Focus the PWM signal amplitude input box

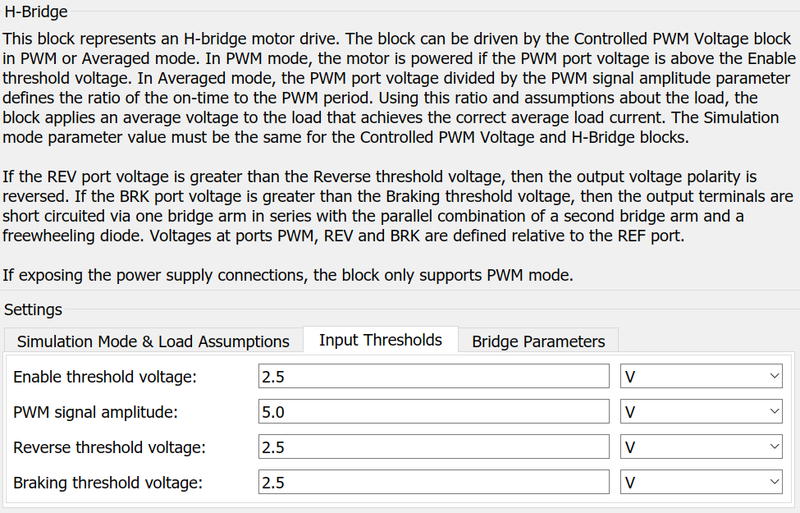pyautogui.click(x=432, y=412)
